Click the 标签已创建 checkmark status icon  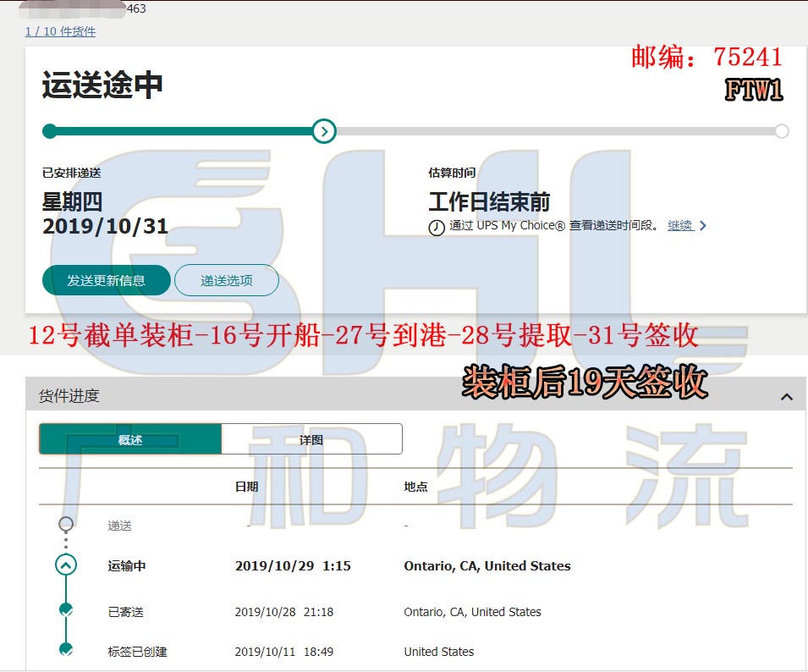point(66,649)
